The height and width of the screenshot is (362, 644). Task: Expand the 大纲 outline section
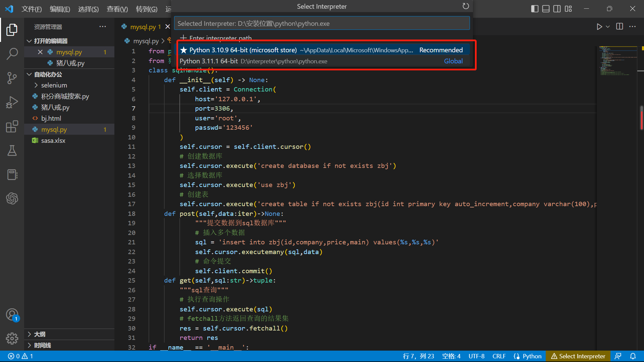[x=40, y=334]
